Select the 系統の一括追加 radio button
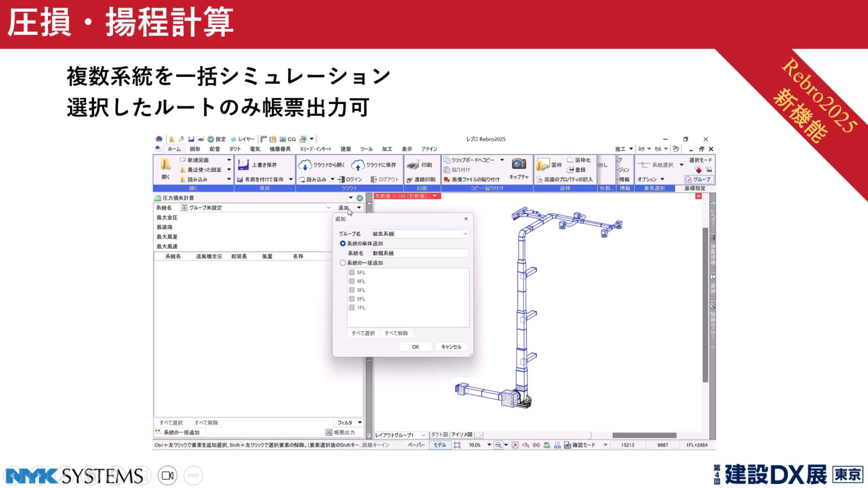Screen dimensions: 868x488 pyautogui.click(x=342, y=263)
